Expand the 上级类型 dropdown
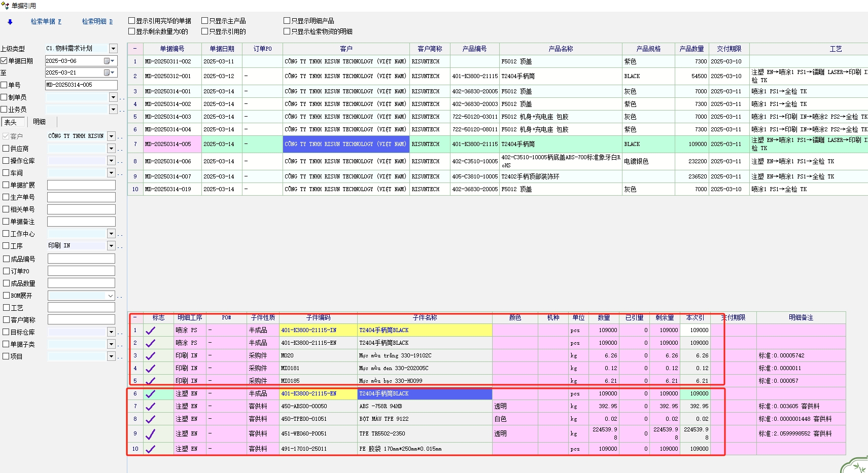 pyautogui.click(x=113, y=49)
